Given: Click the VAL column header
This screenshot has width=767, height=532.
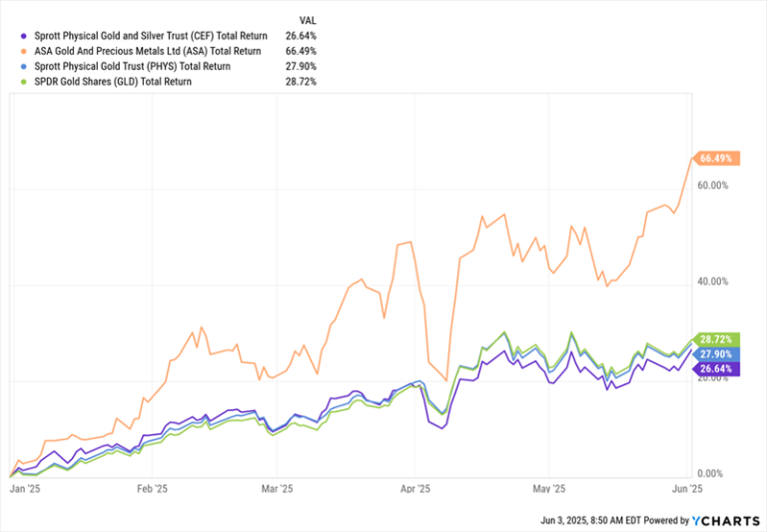Looking at the screenshot, I should (x=307, y=19).
